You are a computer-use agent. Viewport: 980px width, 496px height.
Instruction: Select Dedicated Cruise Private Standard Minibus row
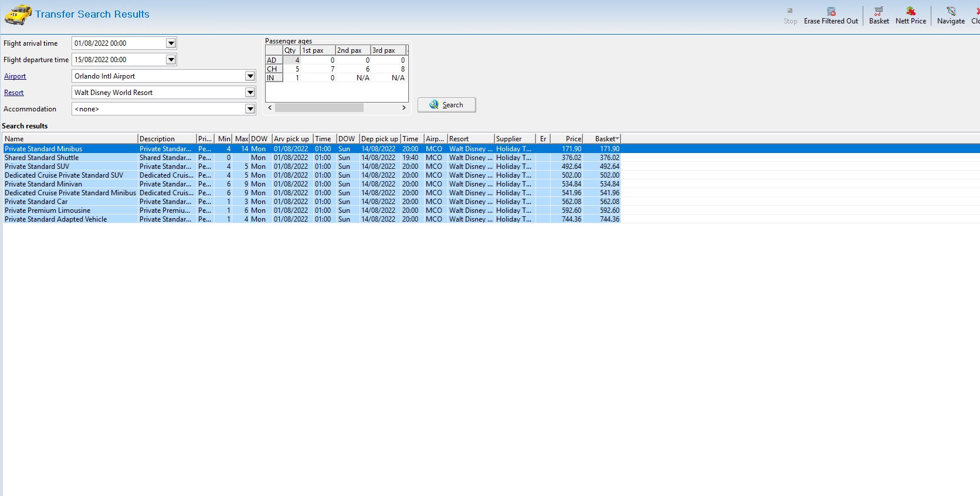pyautogui.click(x=312, y=193)
